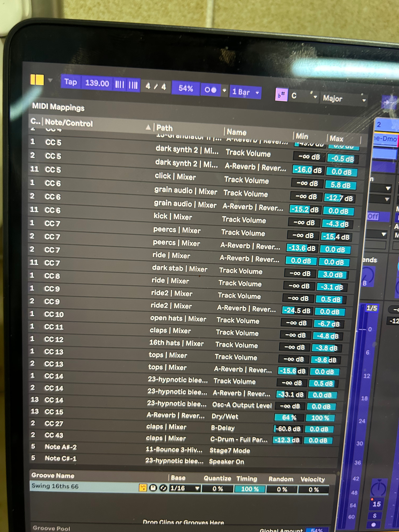Toggle the metronome icon

[211, 90]
